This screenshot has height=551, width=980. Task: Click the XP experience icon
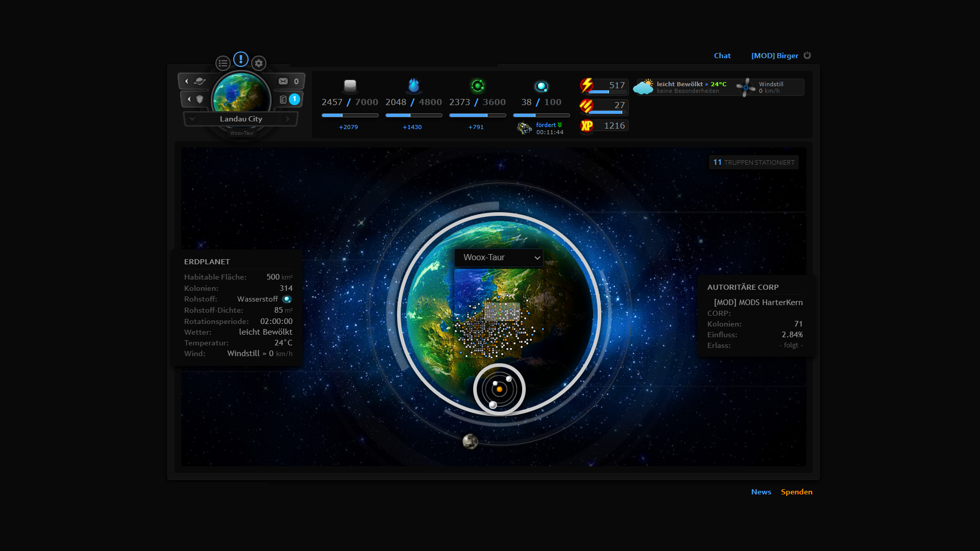[x=587, y=126]
